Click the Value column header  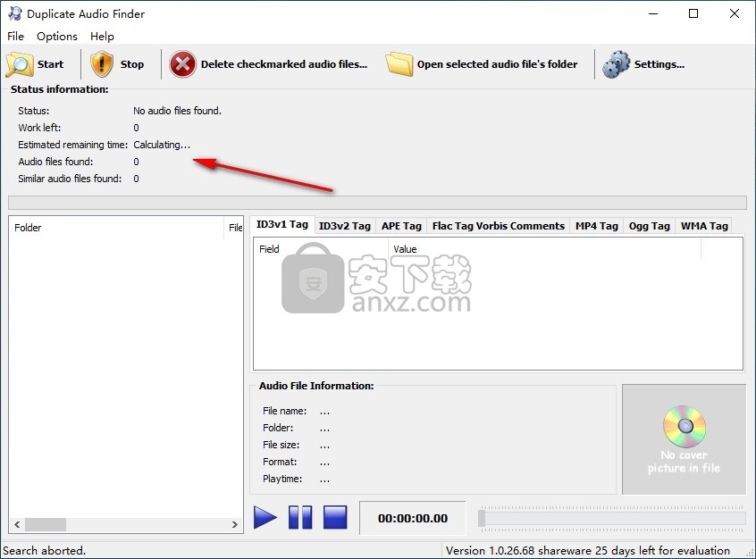545,249
